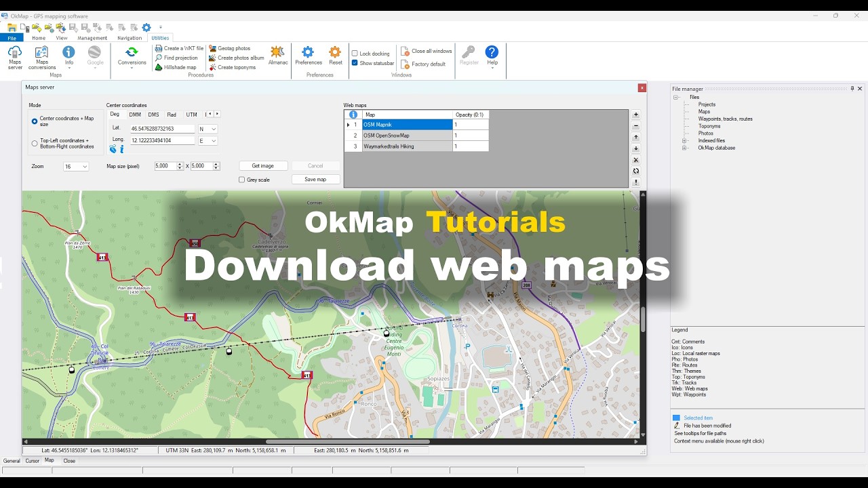Move selected web map down
The width and height of the screenshot is (868, 488).
[636, 149]
